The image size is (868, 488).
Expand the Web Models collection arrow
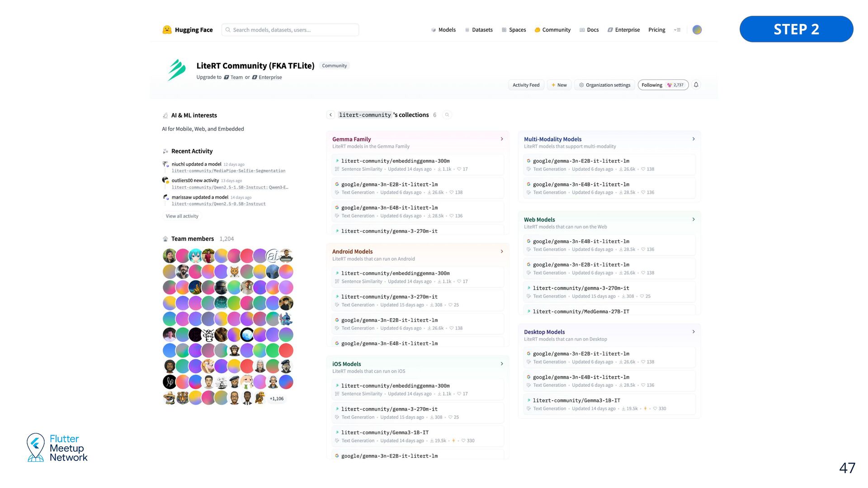click(x=693, y=220)
